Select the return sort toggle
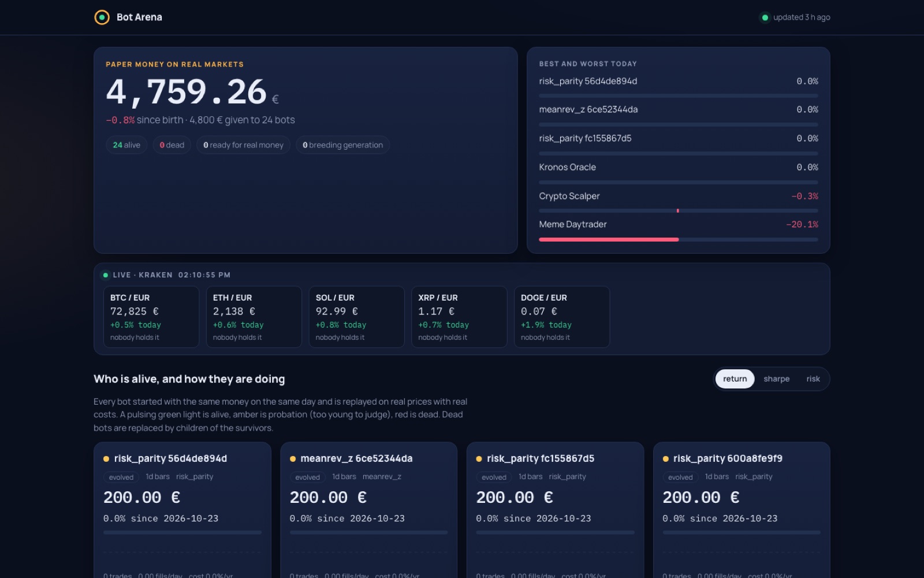 pyautogui.click(x=735, y=379)
